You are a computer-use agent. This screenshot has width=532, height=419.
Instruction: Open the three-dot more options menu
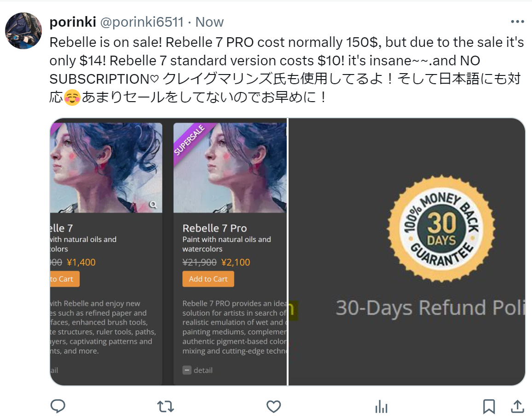(x=517, y=22)
